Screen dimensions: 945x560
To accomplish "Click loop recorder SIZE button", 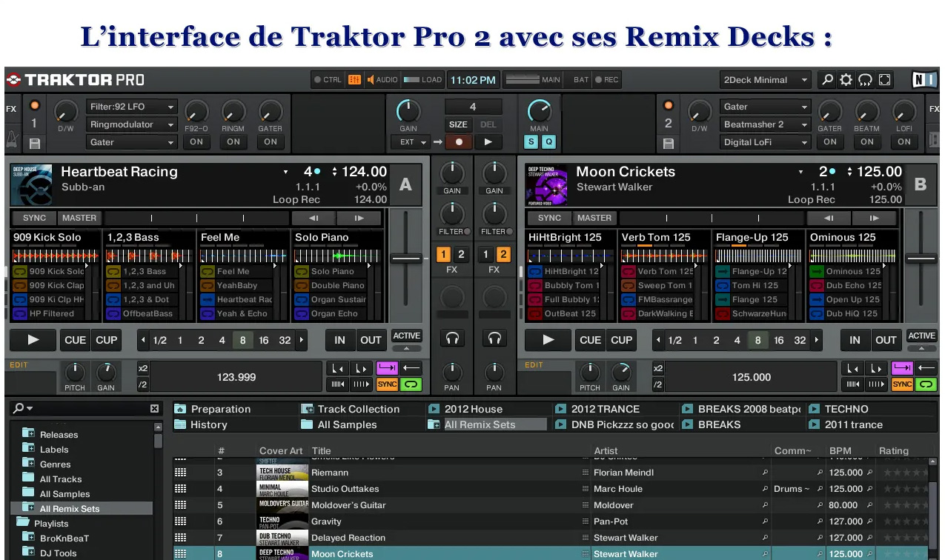I will 458,124.
